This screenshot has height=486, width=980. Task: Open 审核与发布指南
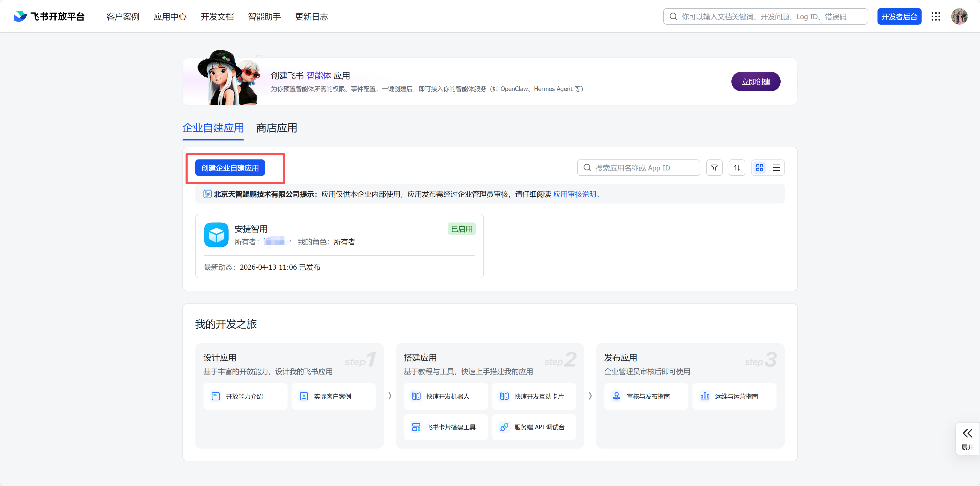point(646,396)
